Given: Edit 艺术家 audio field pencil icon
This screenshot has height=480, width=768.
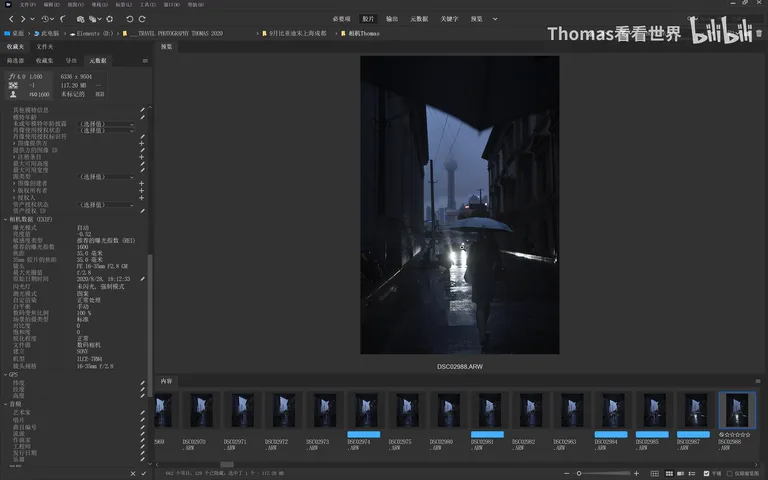Looking at the screenshot, I should [x=143, y=412].
